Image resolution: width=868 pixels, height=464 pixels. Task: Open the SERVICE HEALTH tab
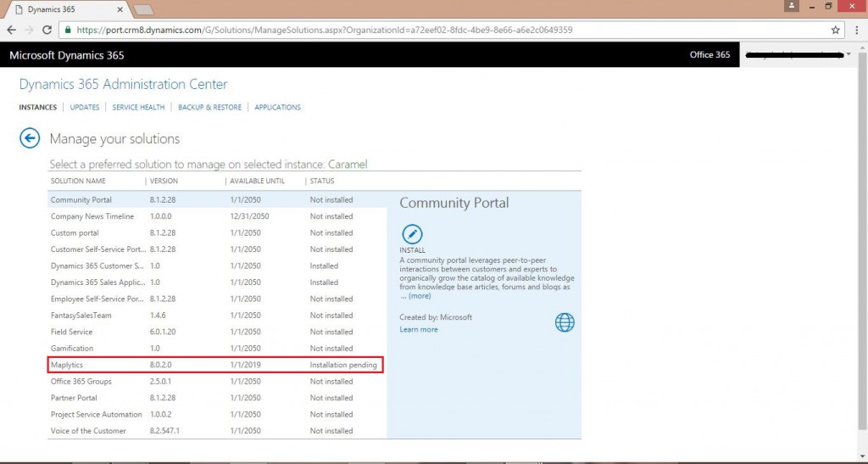138,108
